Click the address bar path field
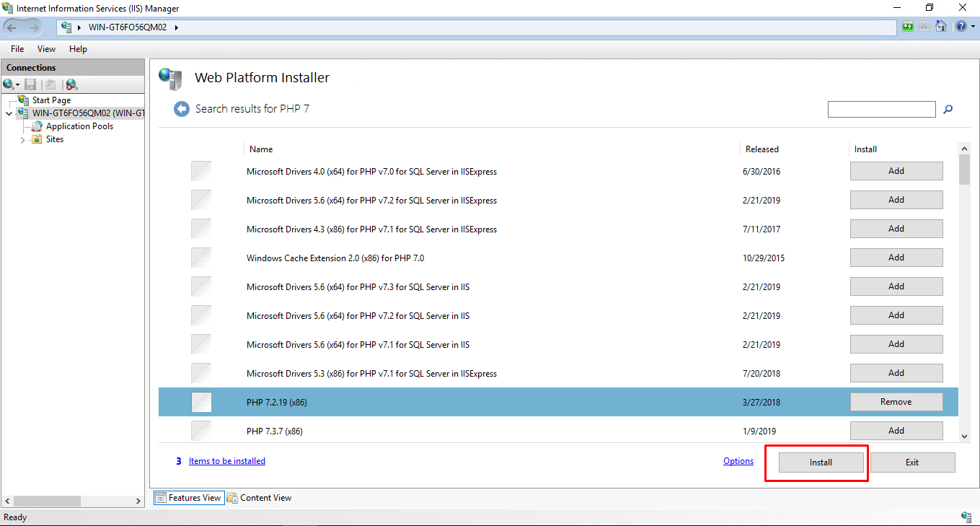980x526 pixels. point(477,27)
